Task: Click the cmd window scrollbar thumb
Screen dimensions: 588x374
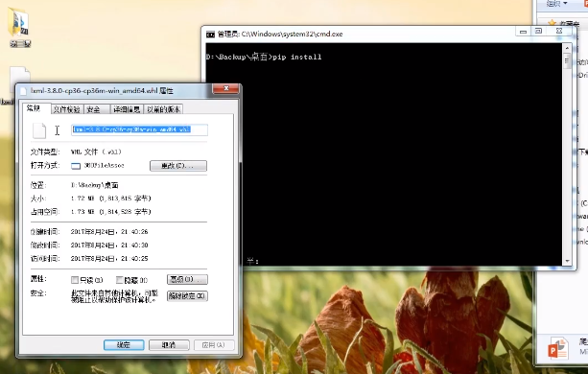Action: (x=567, y=60)
